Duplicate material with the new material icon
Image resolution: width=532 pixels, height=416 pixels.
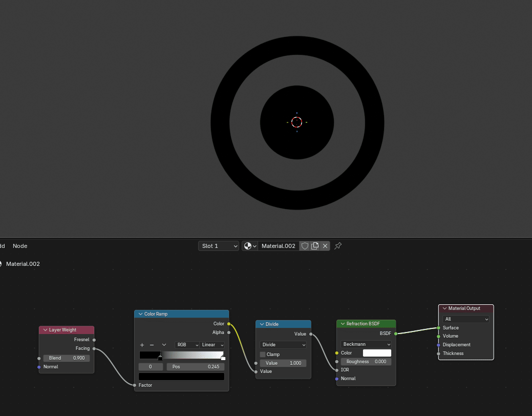tap(315, 246)
